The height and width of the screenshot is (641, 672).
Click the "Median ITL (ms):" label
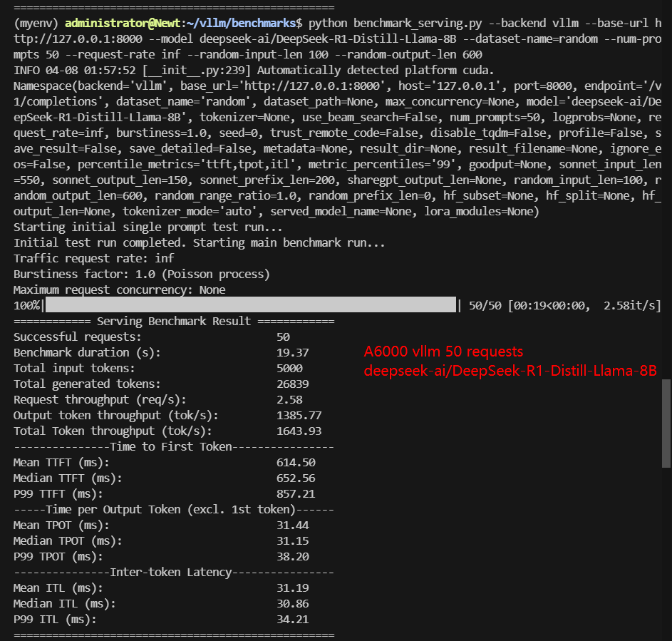point(65,604)
